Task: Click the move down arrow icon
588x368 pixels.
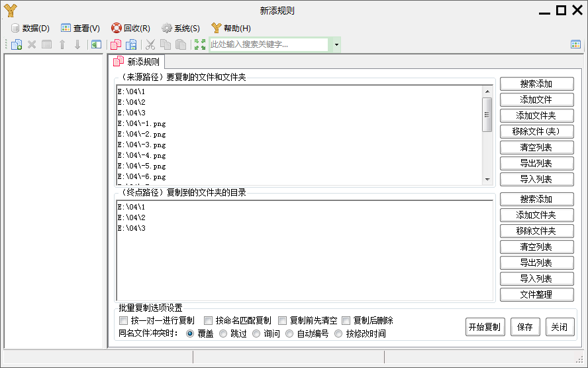Action: pos(77,44)
